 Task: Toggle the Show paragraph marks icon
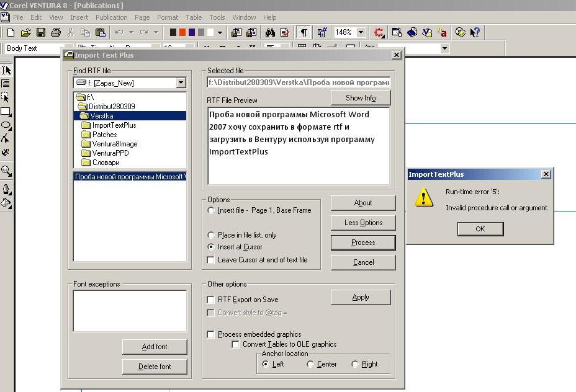pos(304,33)
